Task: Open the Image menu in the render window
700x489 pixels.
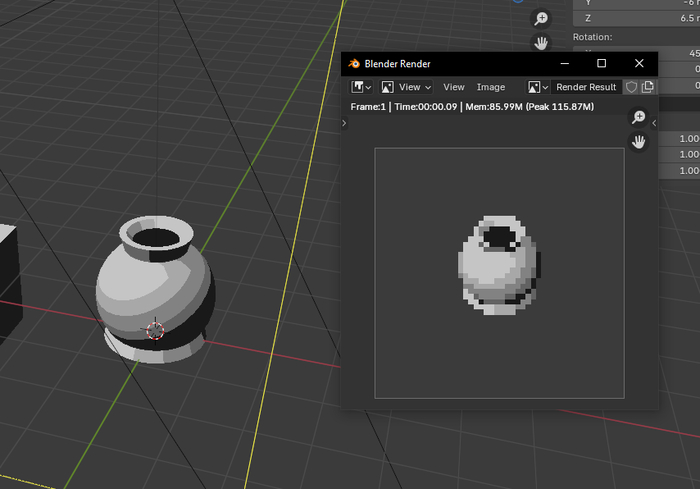Action: [x=491, y=87]
